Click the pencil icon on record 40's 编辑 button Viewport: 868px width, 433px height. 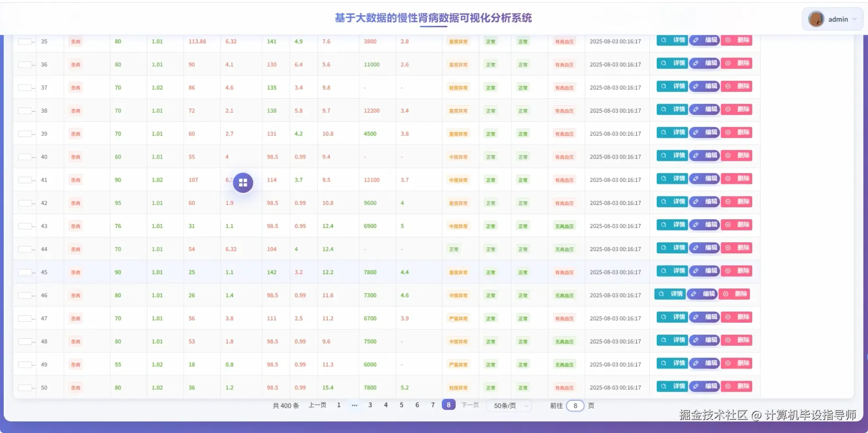(695, 156)
